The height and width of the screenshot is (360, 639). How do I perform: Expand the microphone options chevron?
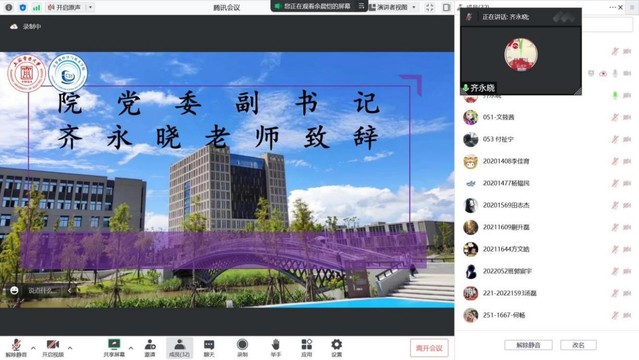click(33, 348)
